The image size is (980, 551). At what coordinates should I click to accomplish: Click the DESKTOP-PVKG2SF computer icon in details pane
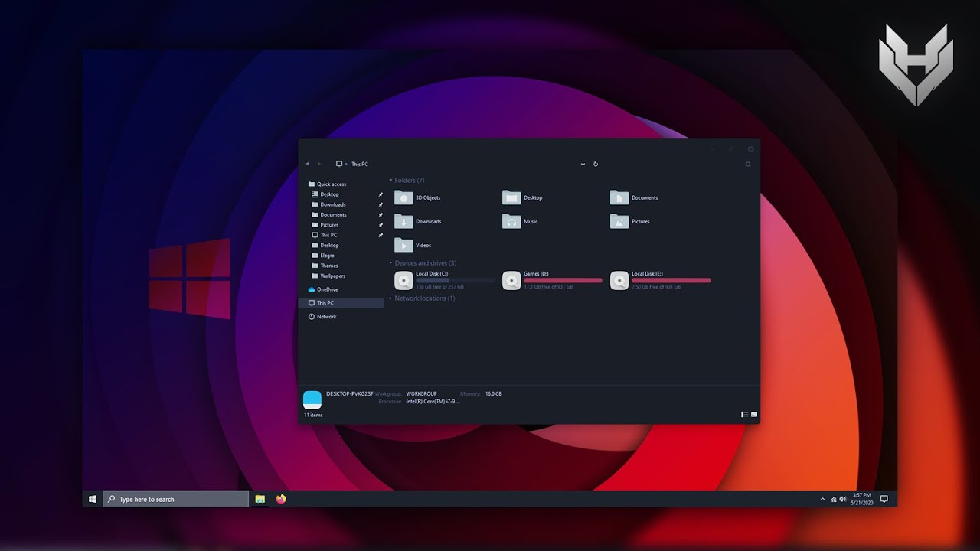tap(312, 399)
